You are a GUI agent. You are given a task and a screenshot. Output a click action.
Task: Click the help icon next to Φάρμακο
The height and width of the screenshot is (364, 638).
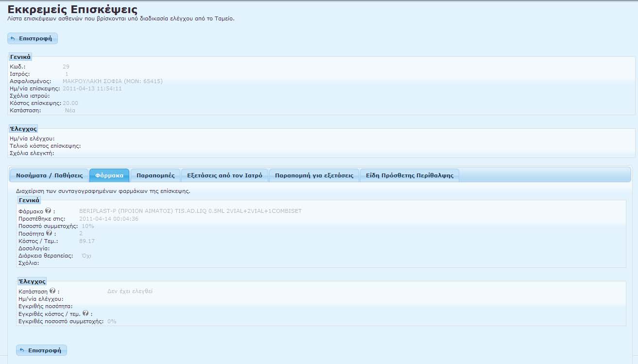click(48, 211)
